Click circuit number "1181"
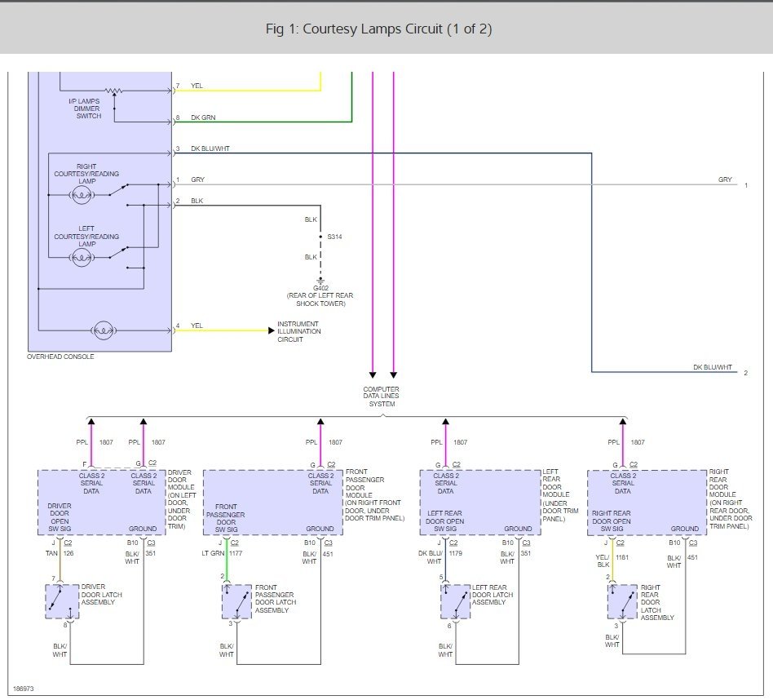 coord(622,557)
